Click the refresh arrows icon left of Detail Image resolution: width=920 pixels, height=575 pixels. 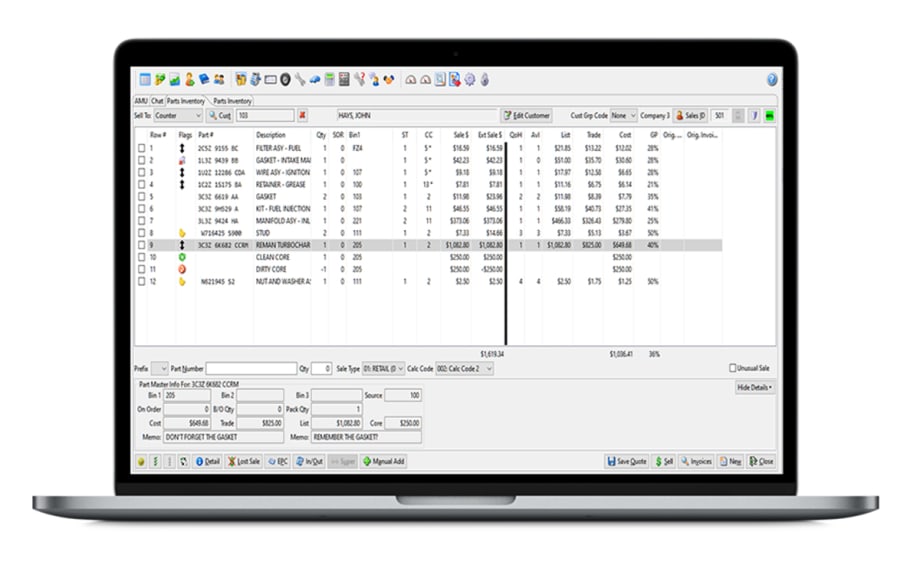(x=184, y=462)
